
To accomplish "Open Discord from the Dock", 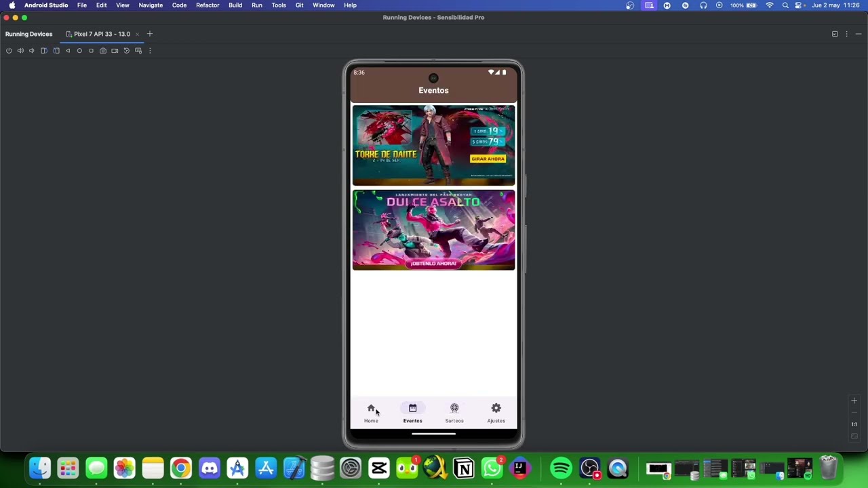I will click(x=210, y=468).
